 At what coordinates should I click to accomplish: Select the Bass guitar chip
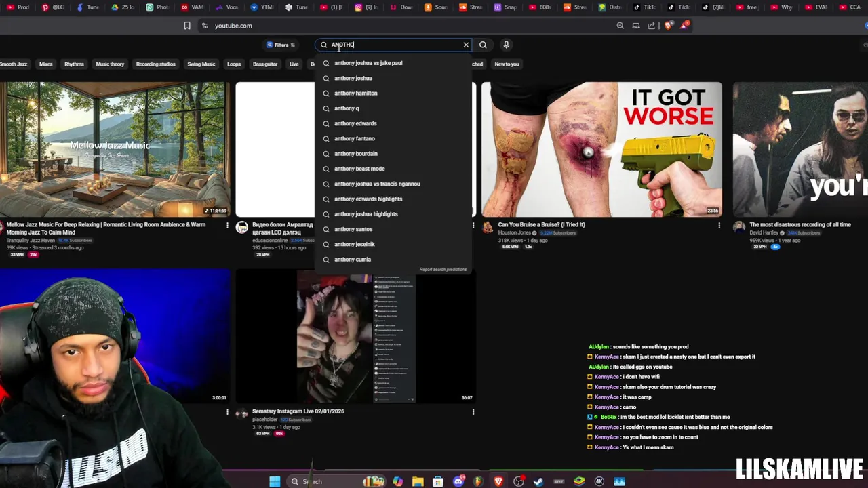pyautogui.click(x=265, y=64)
